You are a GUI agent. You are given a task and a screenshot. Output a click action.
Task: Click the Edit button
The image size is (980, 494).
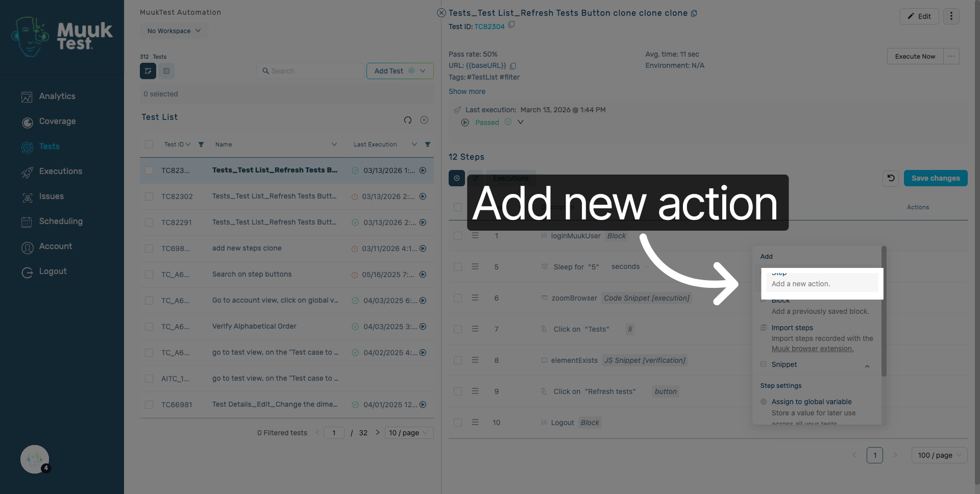(x=919, y=16)
